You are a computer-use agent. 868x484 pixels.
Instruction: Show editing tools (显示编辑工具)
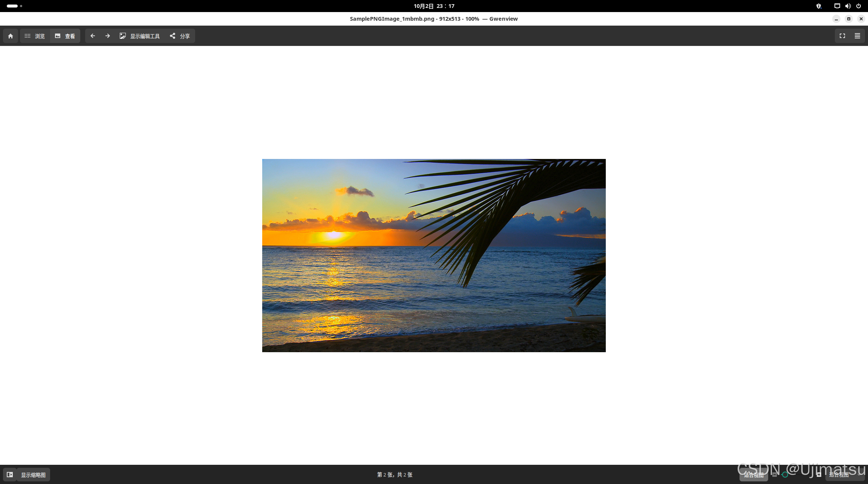[x=140, y=36]
